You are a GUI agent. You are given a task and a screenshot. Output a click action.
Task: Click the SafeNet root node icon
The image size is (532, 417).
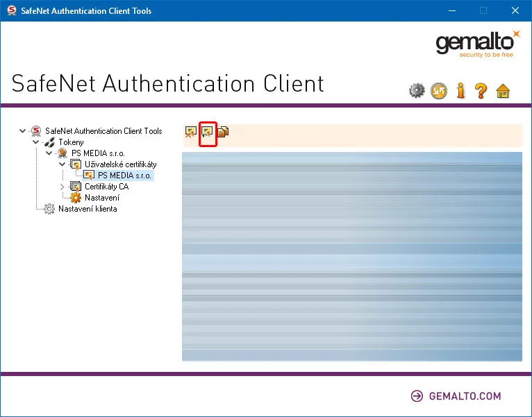(36, 131)
